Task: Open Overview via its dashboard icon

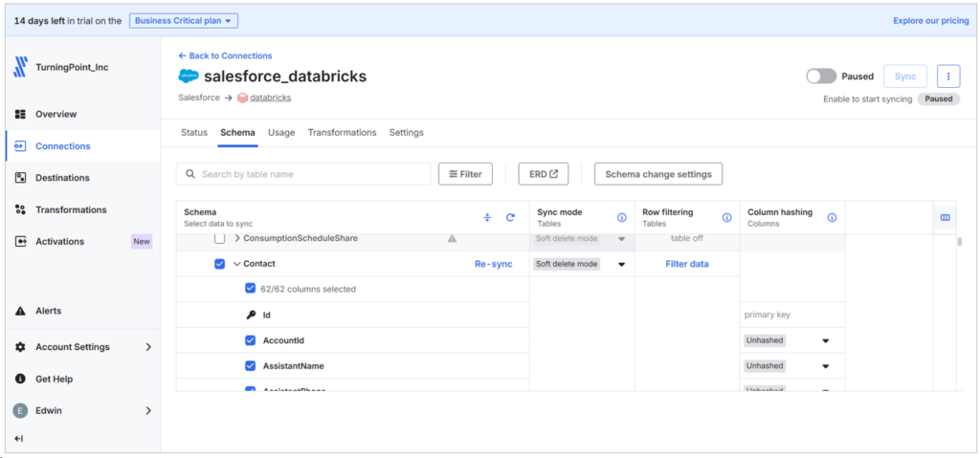Action: [x=20, y=115]
